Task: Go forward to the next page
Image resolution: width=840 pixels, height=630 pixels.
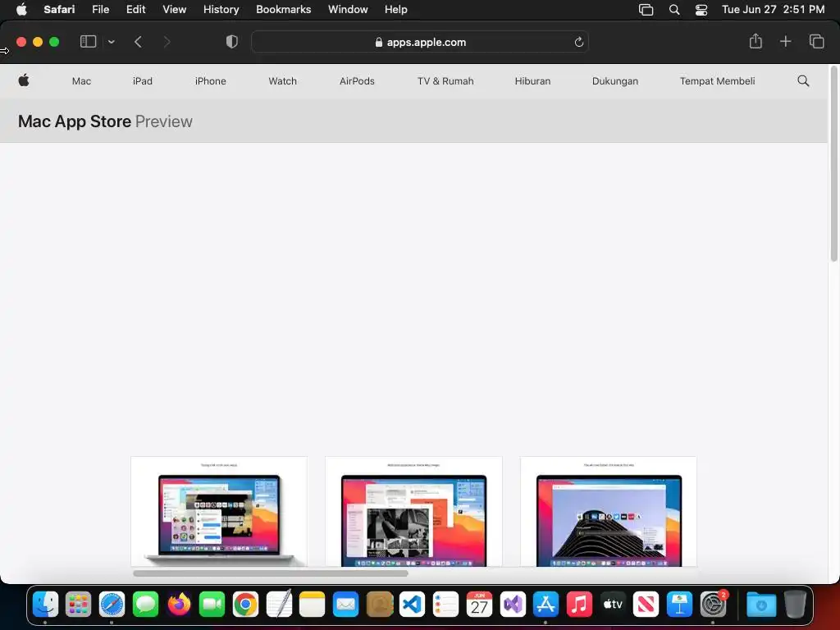Action: tap(167, 42)
